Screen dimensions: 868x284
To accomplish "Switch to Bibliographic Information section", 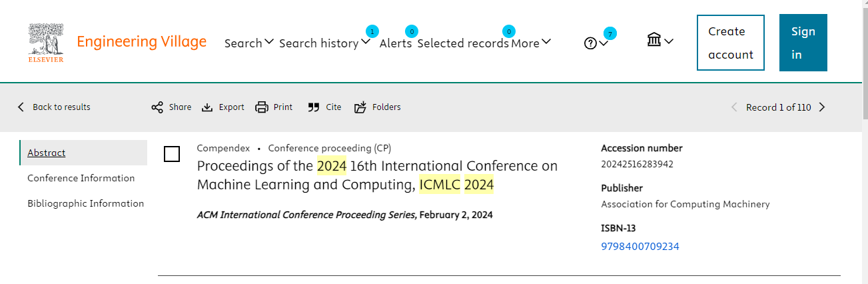I will (x=86, y=203).
